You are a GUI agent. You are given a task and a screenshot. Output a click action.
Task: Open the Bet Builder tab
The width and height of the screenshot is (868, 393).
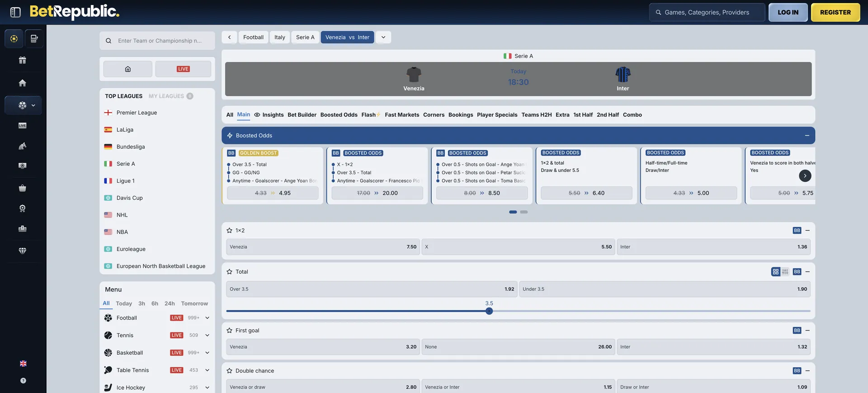coord(302,115)
